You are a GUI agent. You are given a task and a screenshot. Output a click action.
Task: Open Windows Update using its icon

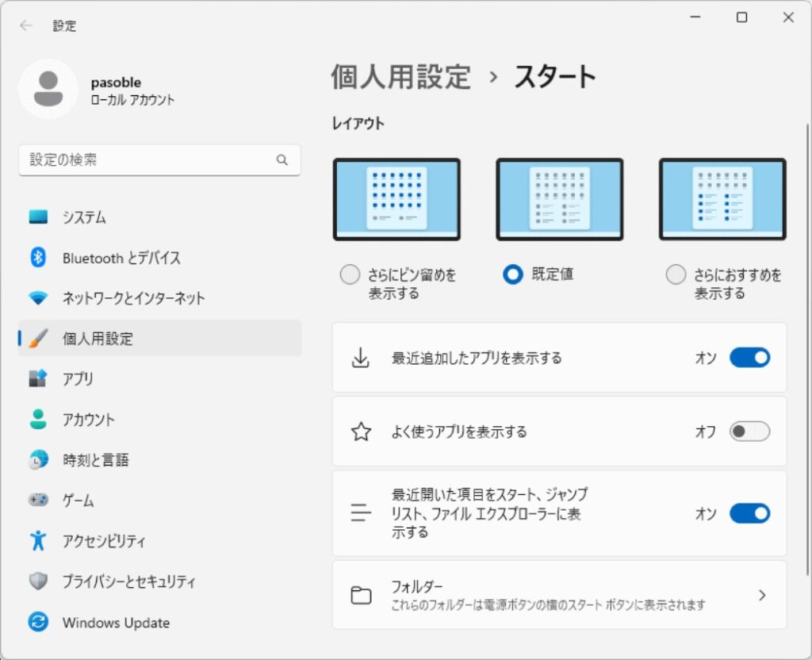pos(33,623)
